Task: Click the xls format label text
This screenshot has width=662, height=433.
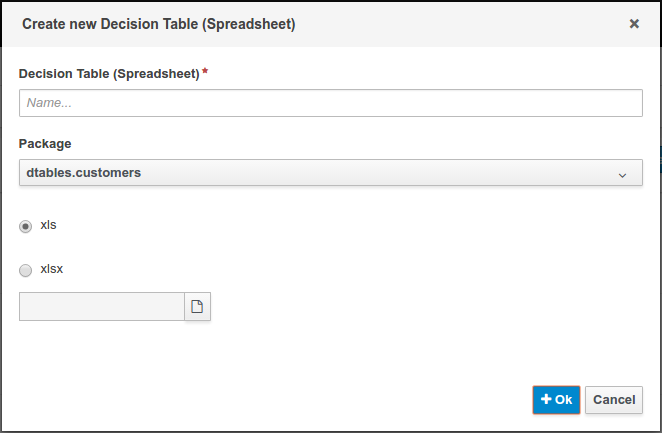Action: 48,226
